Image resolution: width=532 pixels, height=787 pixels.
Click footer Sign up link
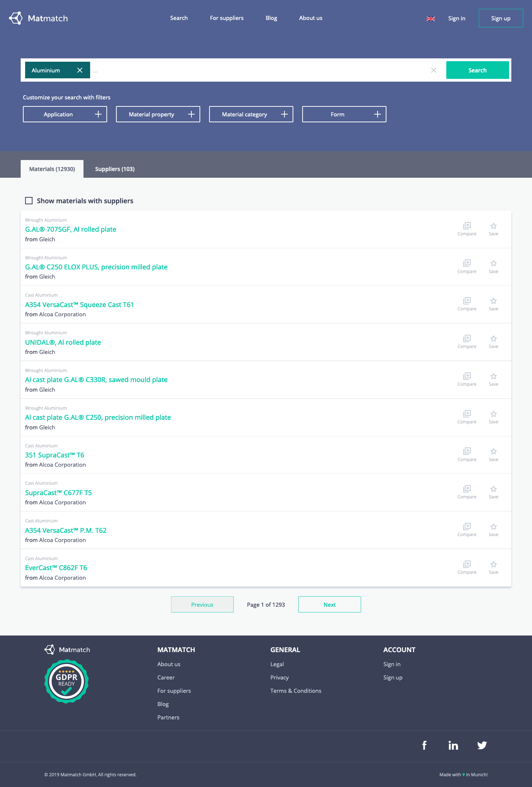click(393, 678)
